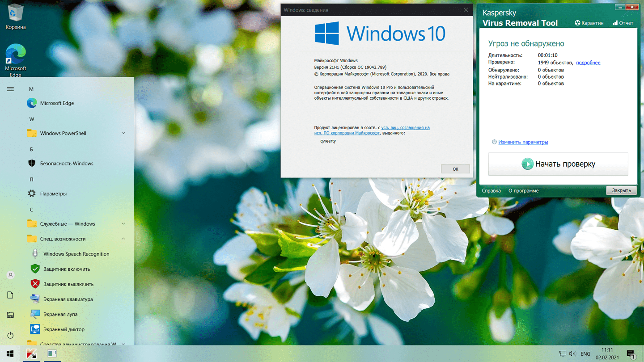Open the Изменить параметры link
644x362 pixels.
pyautogui.click(x=523, y=142)
